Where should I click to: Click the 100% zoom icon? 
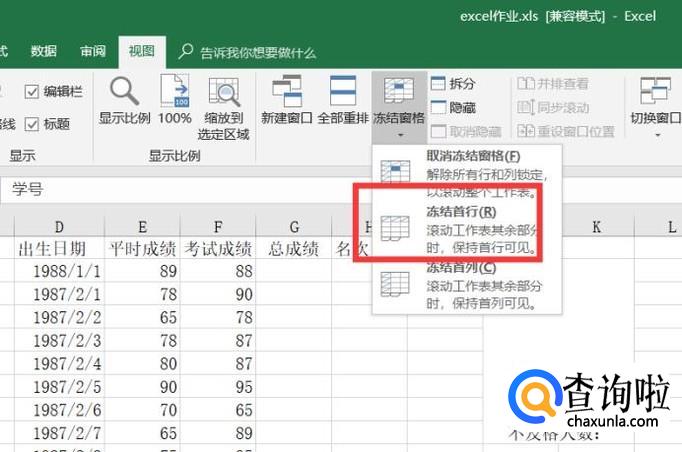pos(174,92)
